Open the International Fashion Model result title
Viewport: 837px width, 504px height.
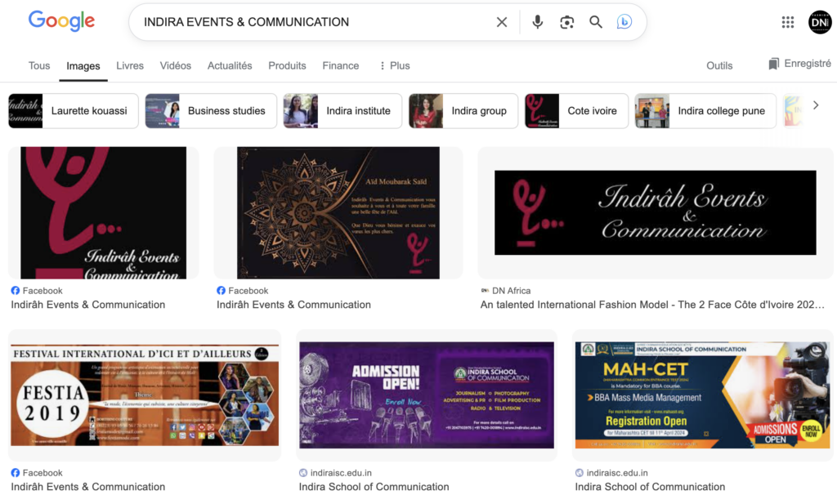coord(652,305)
